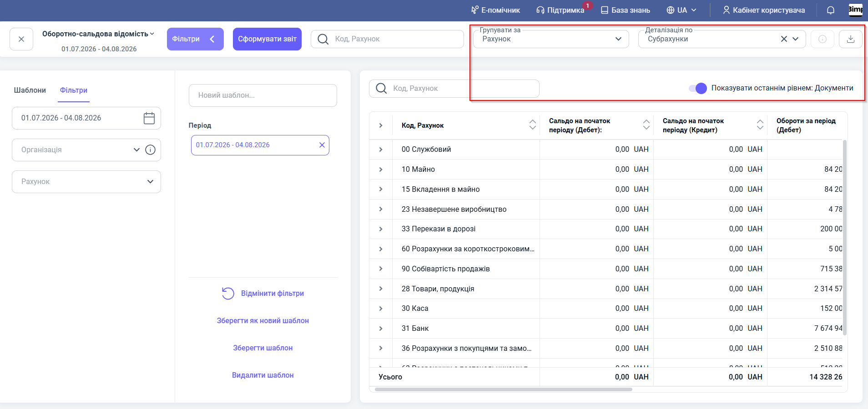Clear the Деталізація по selection
The height and width of the screenshot is (409, 868).
(x=784, y=39)
